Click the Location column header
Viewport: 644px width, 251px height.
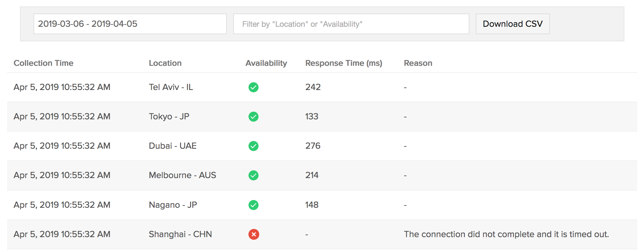[x=165, y=63]
